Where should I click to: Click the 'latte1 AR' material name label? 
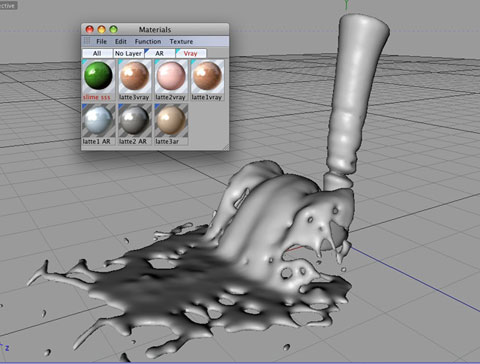point(96,142)
